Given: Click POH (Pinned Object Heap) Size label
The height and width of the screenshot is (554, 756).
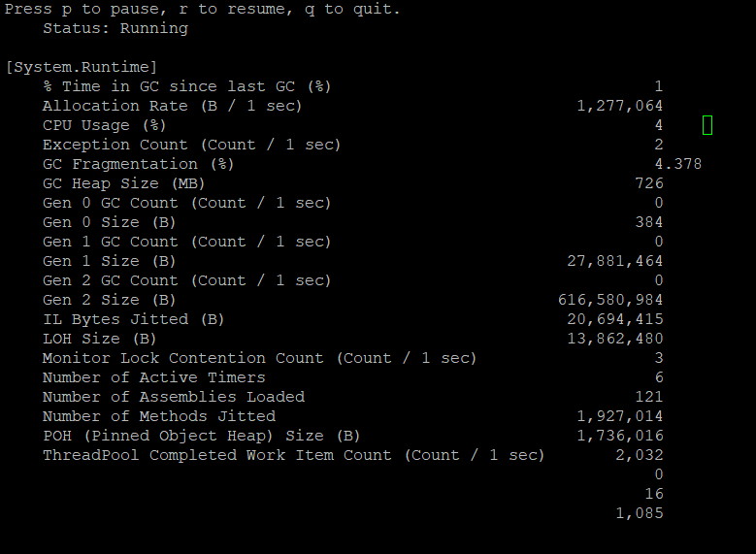Looking at the screenshot, I should (201, 436).
